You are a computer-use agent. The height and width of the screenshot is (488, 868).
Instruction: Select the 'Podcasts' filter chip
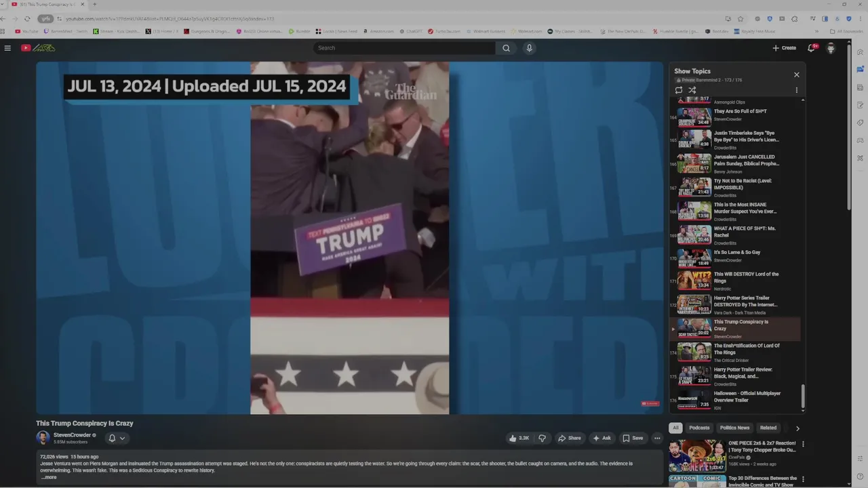(699, 428)
